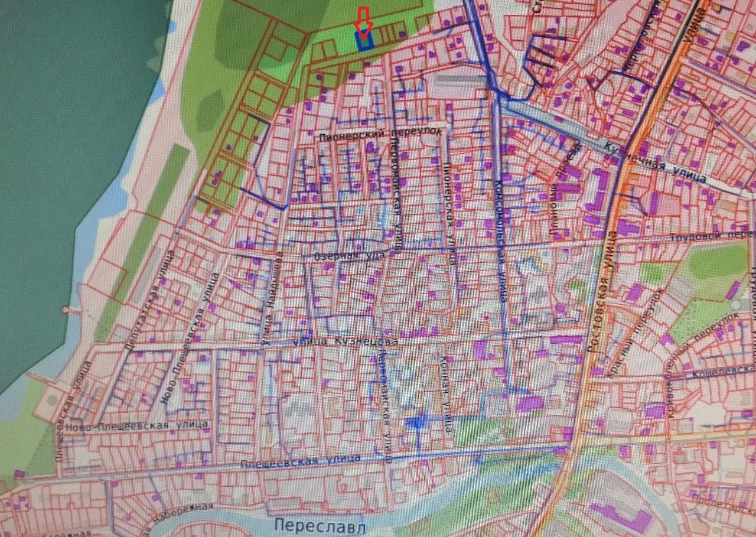Image resolution: width=756 pixels, height=537 pixels.
Task: Click the Пионерский переулок street label
Action: [x=379, y=135]
